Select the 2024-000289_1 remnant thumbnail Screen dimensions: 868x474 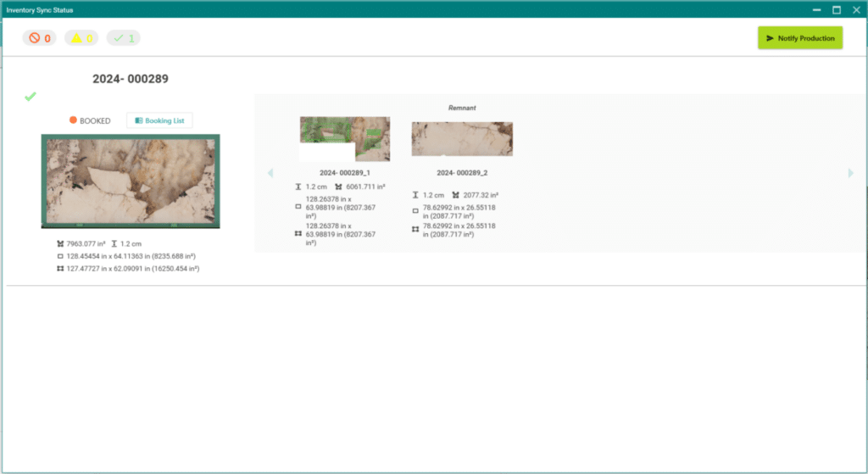[345, 139]
